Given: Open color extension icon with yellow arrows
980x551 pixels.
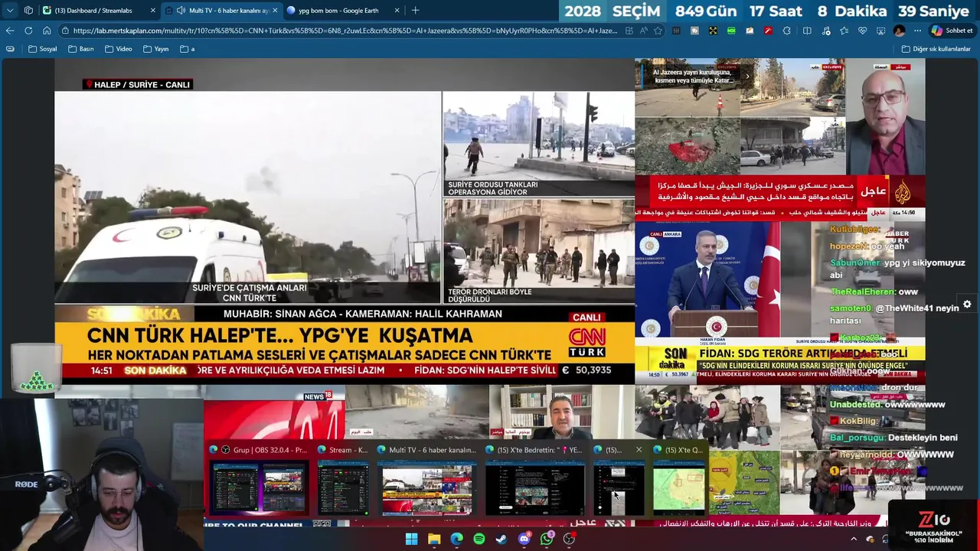Looking at the screenshot, I should [713, 31].
